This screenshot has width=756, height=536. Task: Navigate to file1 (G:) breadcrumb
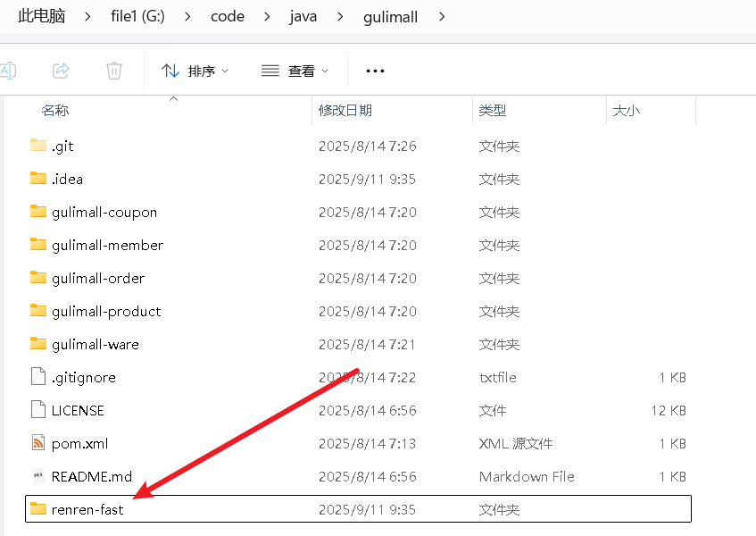(x=137, y=16)
